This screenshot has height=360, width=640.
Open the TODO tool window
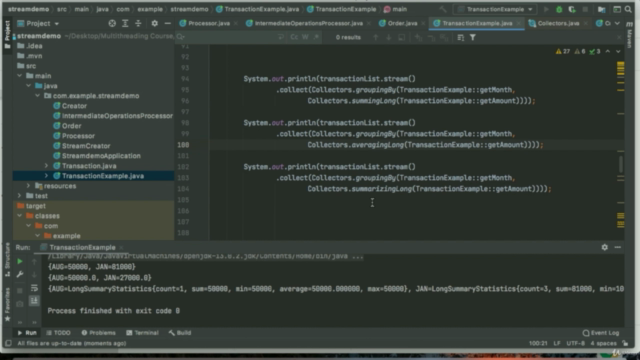point(59,333)
